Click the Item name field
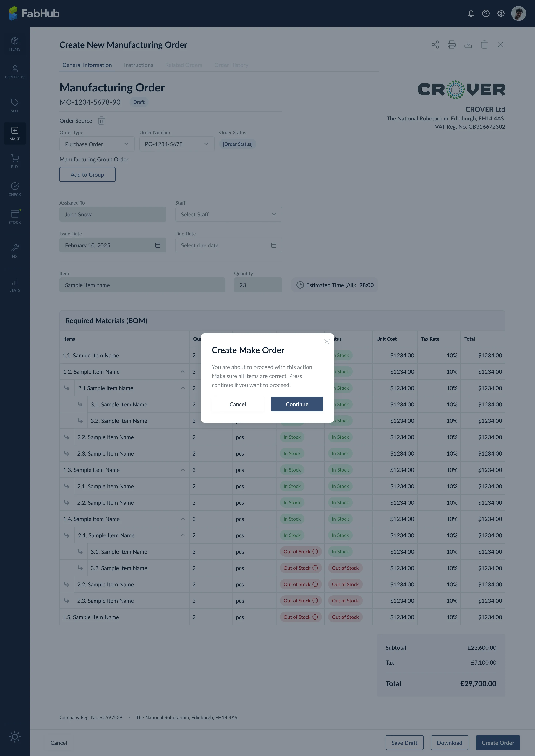Viewport: 535px width, 756px height. pyautogui.click(x=142, y=285)
